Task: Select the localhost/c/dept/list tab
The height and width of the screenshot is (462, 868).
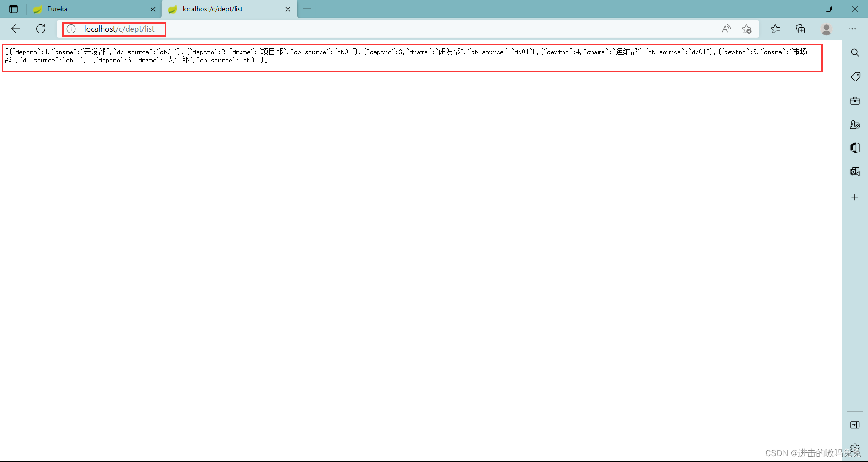Action: (x=230, y=9)
